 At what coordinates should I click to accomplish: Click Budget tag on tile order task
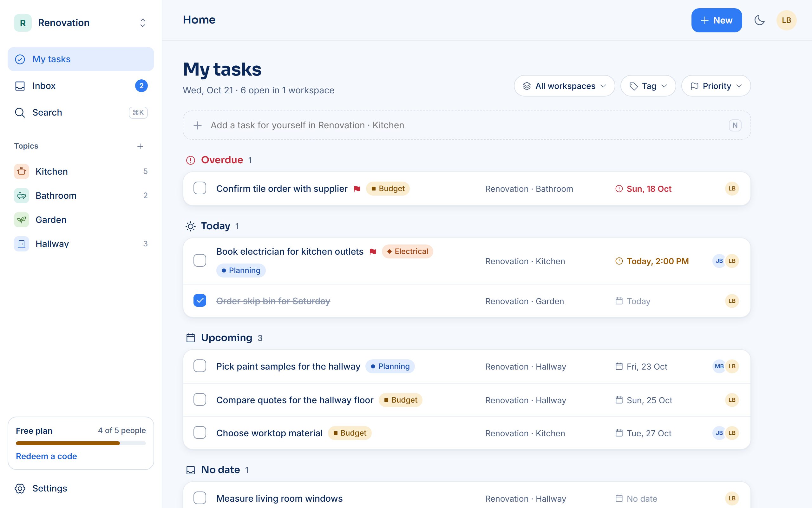(x=388, y=189)
